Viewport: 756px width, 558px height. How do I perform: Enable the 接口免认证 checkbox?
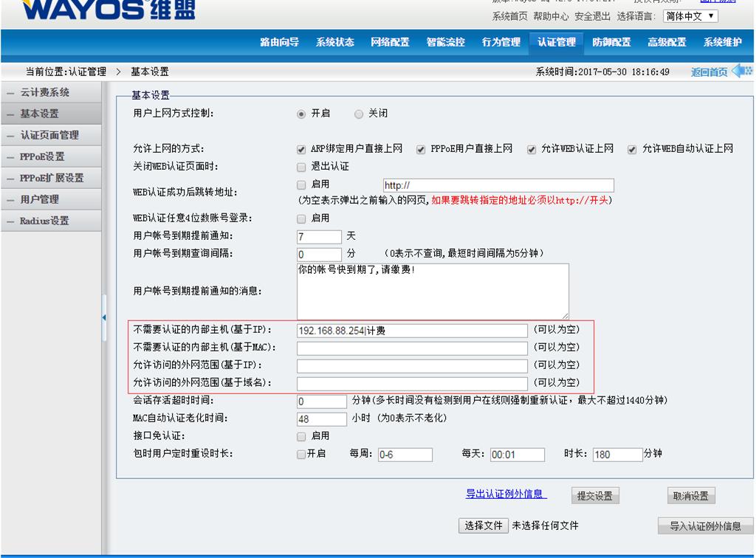click(301, 436)
